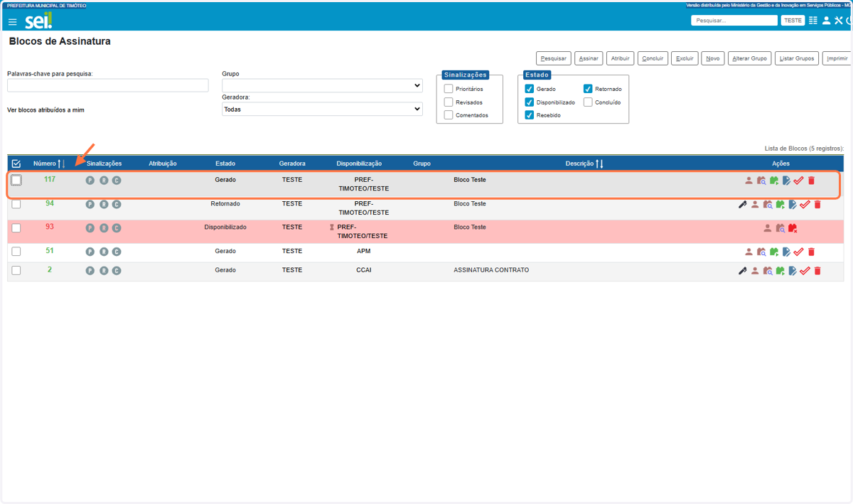Assign block 93 using person icon
Viewport: 853px width, 504px height.
click(x=767, y=228)
